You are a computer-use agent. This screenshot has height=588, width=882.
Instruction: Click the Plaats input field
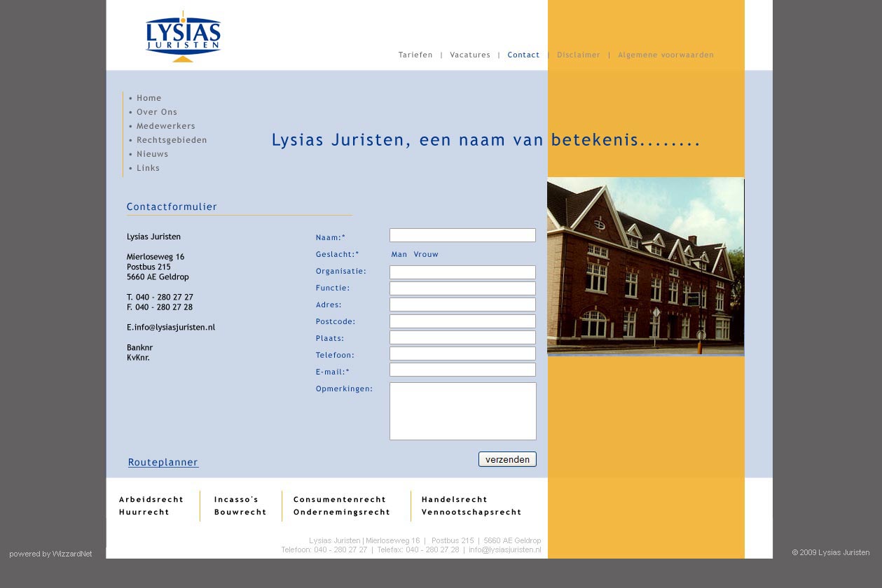[x=462, y=337]
